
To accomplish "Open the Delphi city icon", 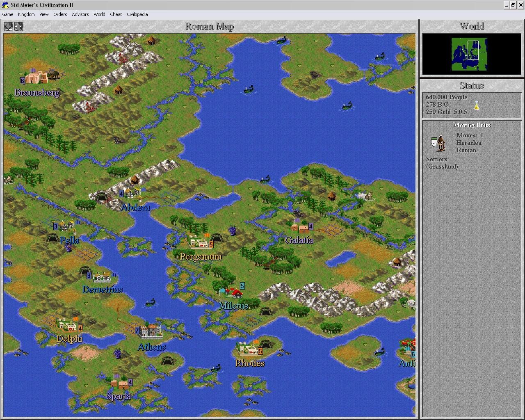I will coord(68,325).
